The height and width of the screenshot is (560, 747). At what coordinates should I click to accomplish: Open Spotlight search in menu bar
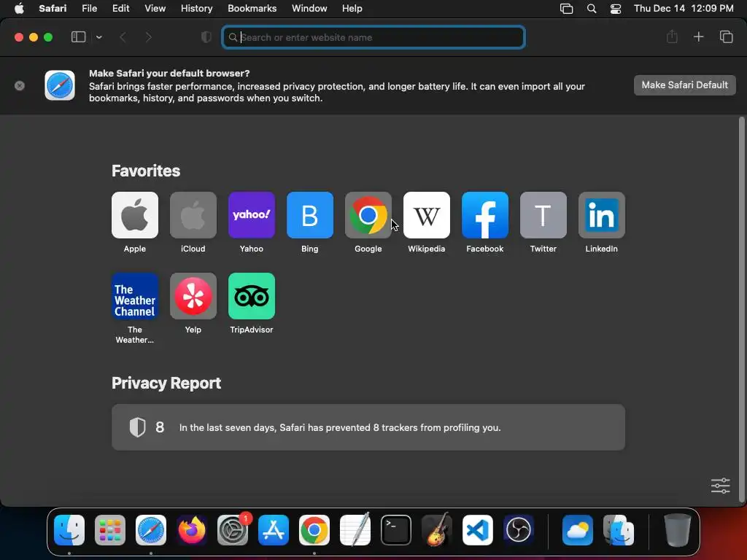click(x=591, y=9)
